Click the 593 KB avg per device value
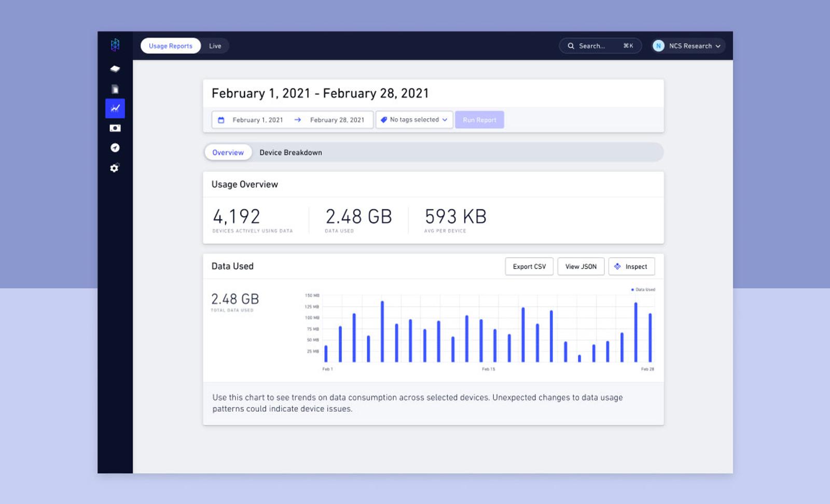This screenshot has width=830, height=504. (x=455, y=216)
